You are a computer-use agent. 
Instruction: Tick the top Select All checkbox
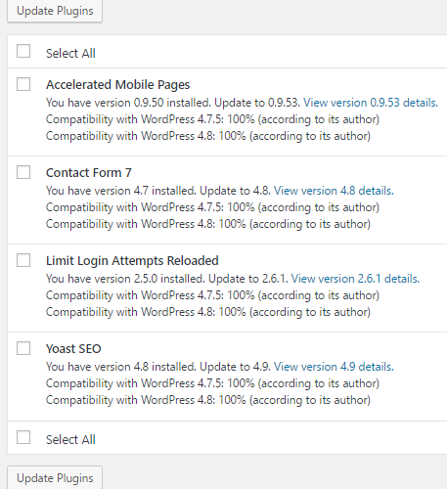(x=23, y=51)
